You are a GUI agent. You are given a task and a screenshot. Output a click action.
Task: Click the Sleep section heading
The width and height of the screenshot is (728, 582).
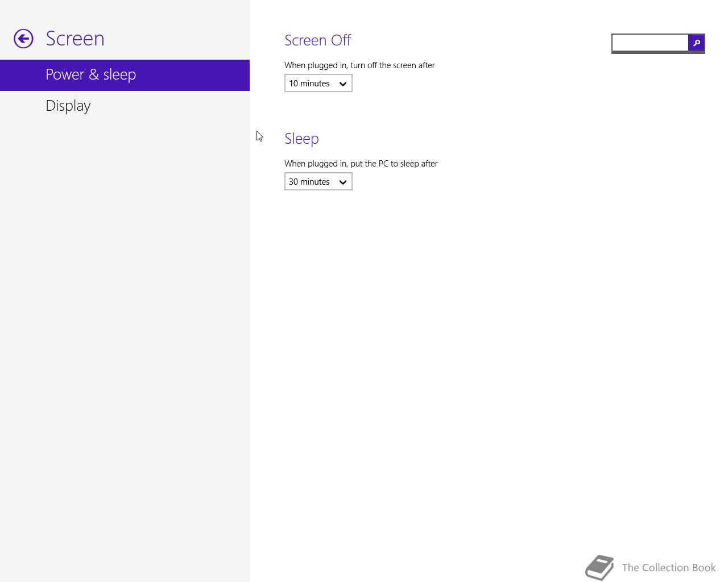[x=301, y=139]
